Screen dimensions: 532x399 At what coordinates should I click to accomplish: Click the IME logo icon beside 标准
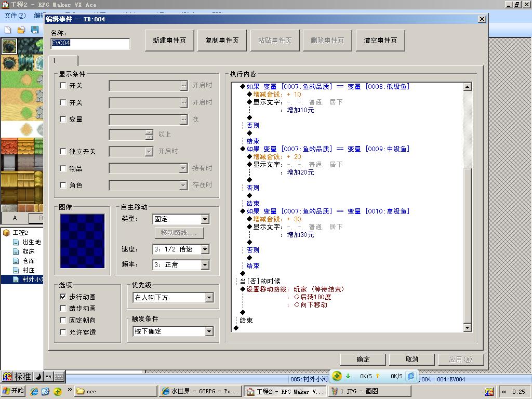7,376
